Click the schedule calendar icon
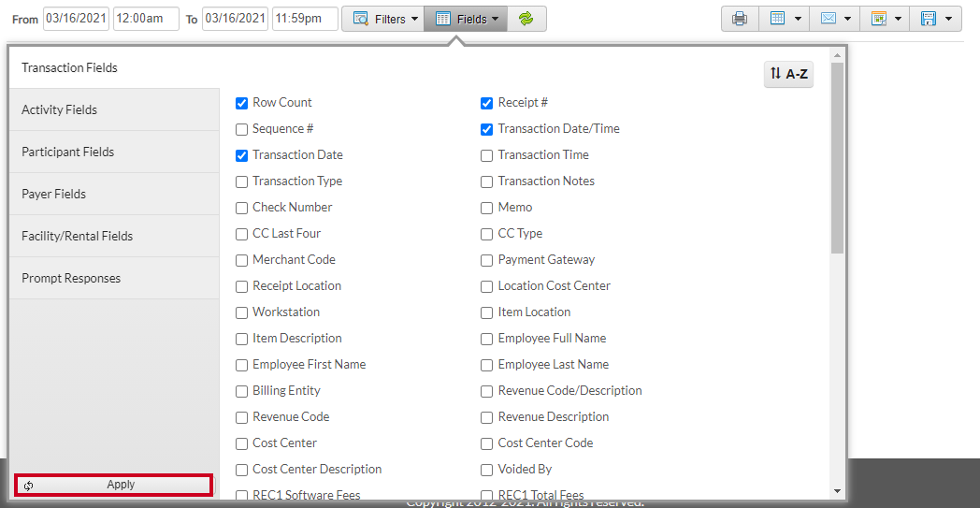This screenshot has height=508, width=980. click(x=879, y=19)
